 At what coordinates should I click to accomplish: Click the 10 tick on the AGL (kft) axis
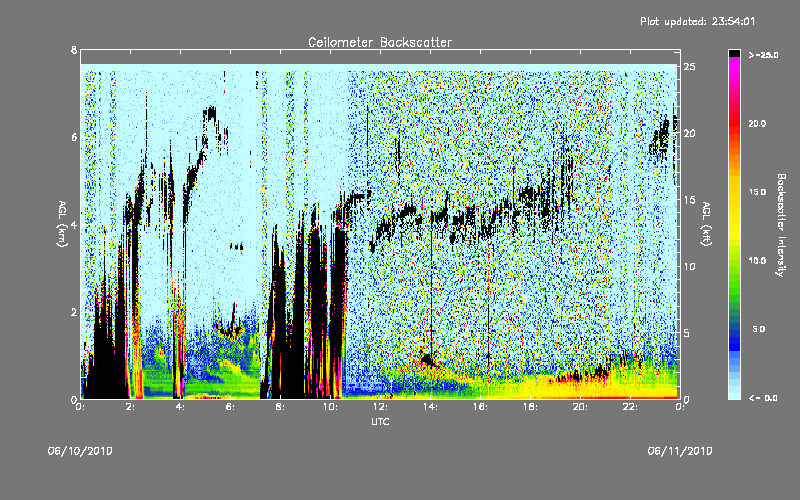(690, 266)
